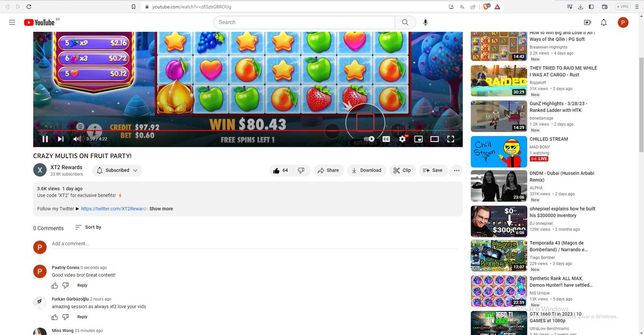Open the XT2Rewards Twitter link

(114, 209)
